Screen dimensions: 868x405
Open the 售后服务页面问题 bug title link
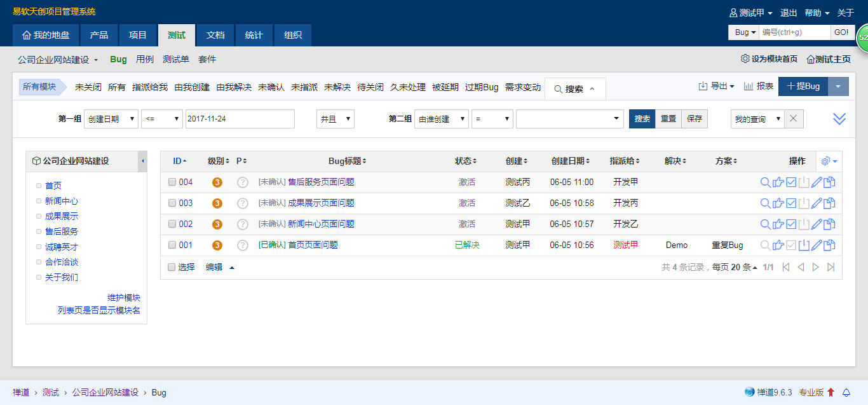click(x=321, y=182)
